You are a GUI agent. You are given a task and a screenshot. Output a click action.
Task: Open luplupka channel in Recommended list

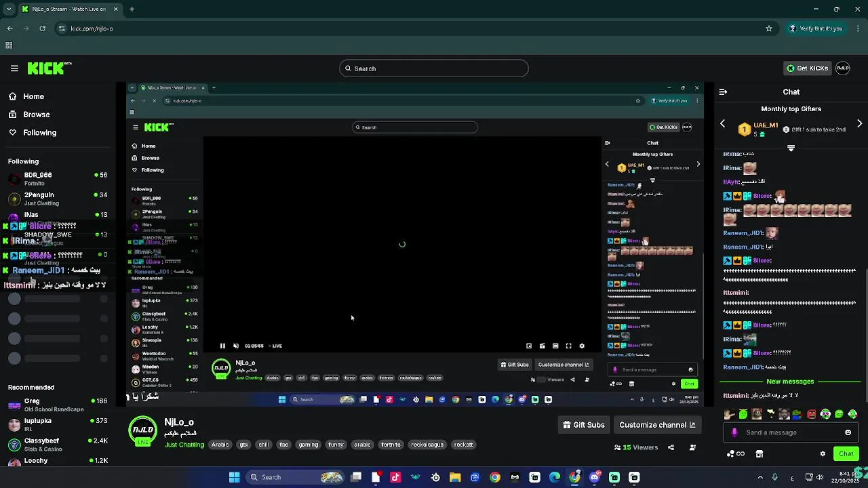tap(58, 424)
